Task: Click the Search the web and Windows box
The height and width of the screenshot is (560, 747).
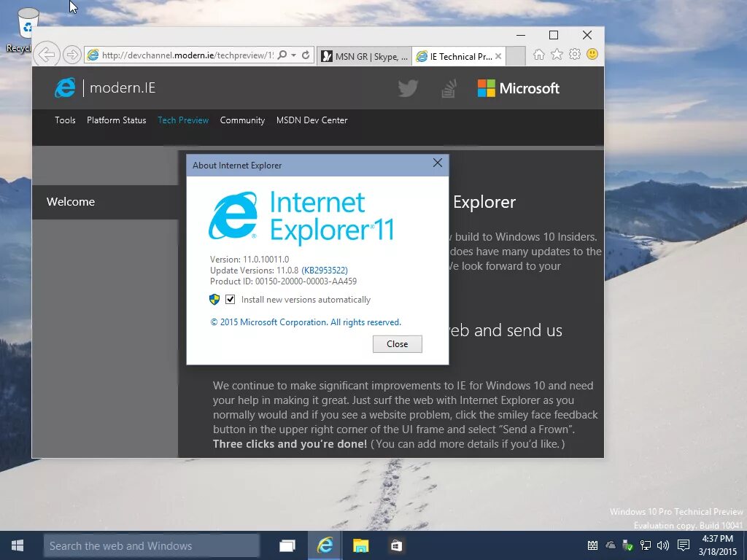Action: click(152, 545)
